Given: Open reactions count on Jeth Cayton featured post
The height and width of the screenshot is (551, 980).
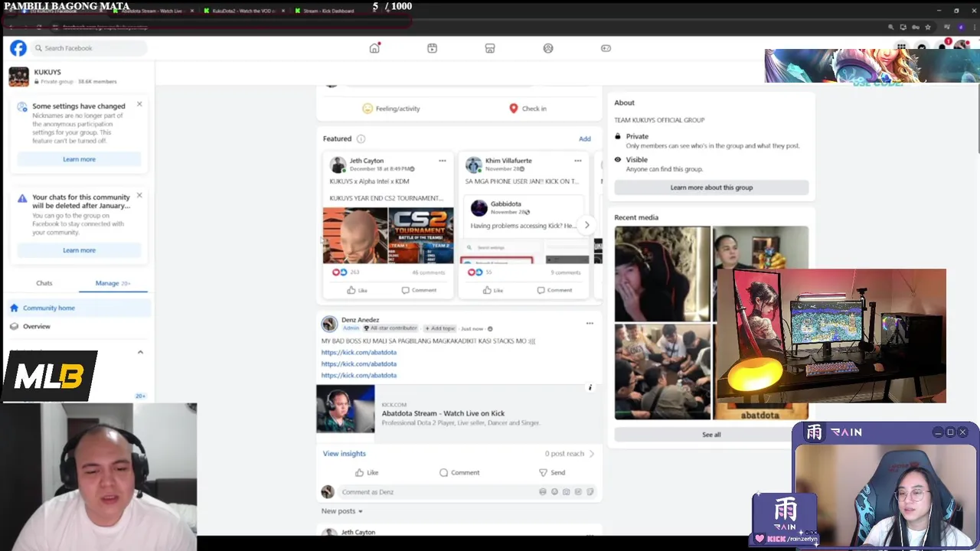Looking at the screenshot, I should pyautogui.click(x=345, y=272).
